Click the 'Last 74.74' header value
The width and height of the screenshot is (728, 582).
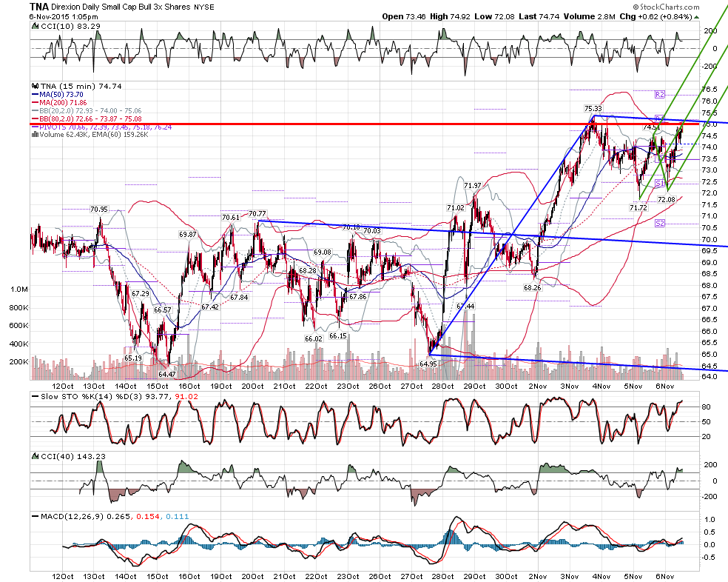coord(539,17)
